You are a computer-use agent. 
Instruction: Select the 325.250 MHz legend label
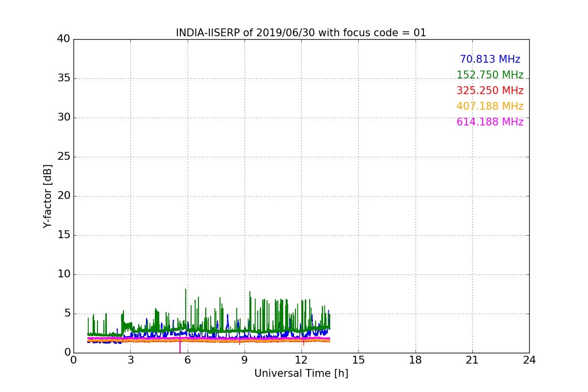point(490,91)
